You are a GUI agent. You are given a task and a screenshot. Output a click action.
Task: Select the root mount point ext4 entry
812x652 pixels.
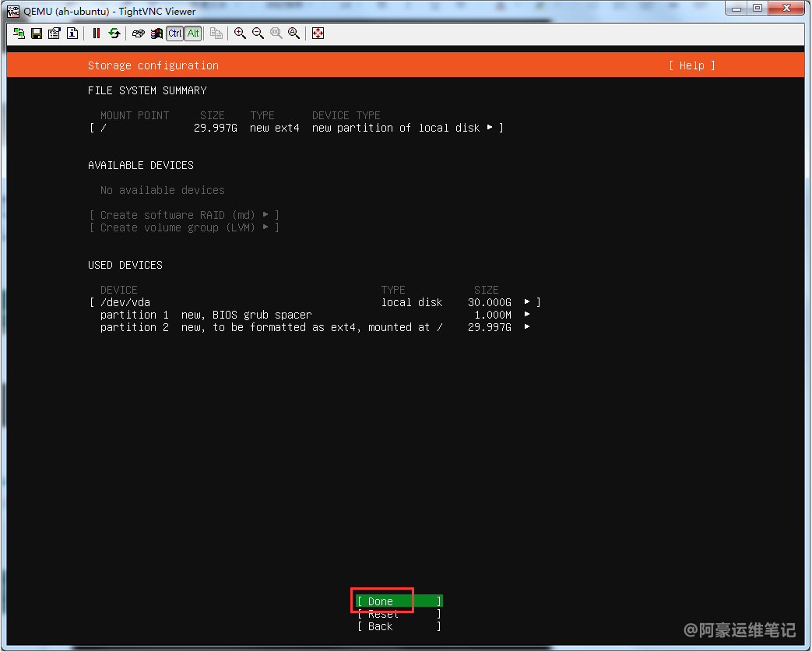[296, 128]
